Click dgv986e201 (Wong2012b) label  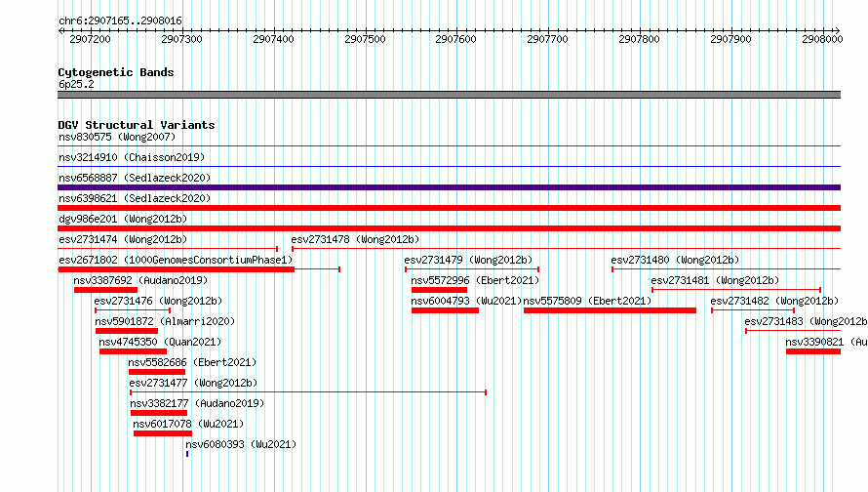click(123, 219)
